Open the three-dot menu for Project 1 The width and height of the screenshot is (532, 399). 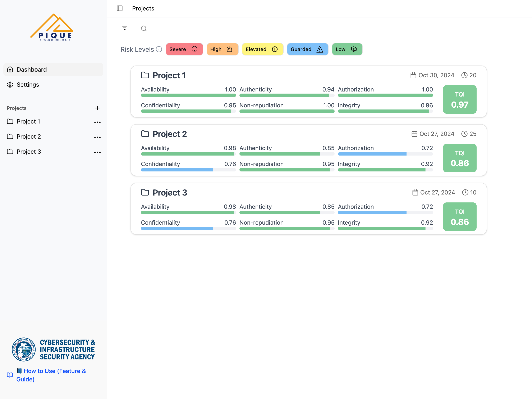[x=97, y=122]
